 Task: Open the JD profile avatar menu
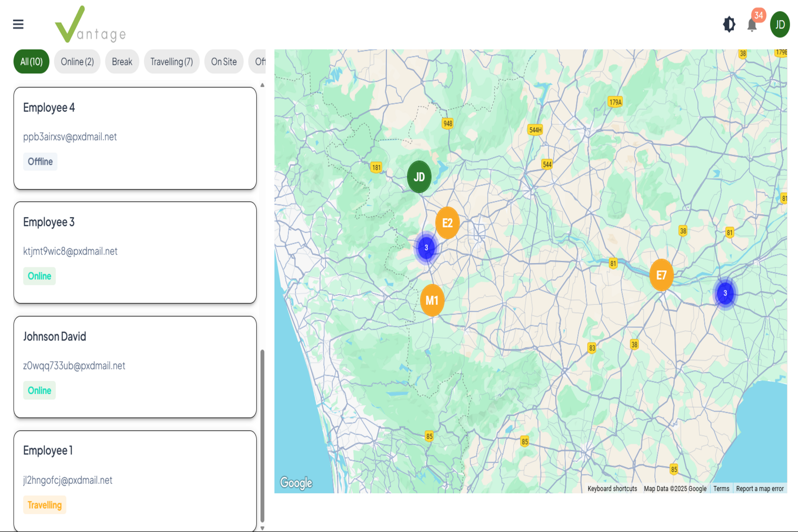point(779,24)
